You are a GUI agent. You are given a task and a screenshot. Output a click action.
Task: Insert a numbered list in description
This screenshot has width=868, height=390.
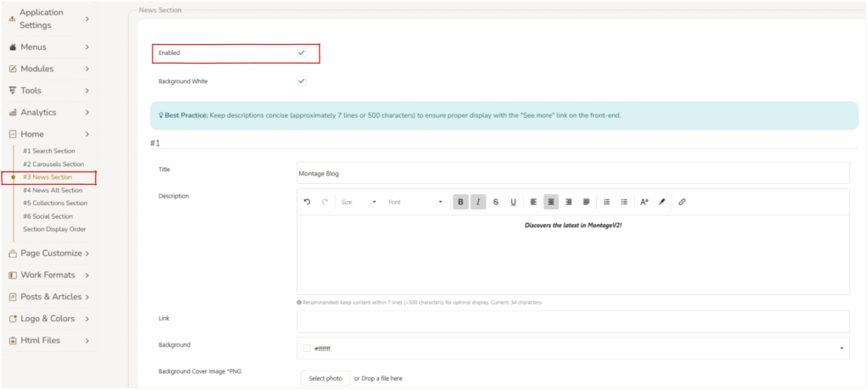[x=606, y=202]
